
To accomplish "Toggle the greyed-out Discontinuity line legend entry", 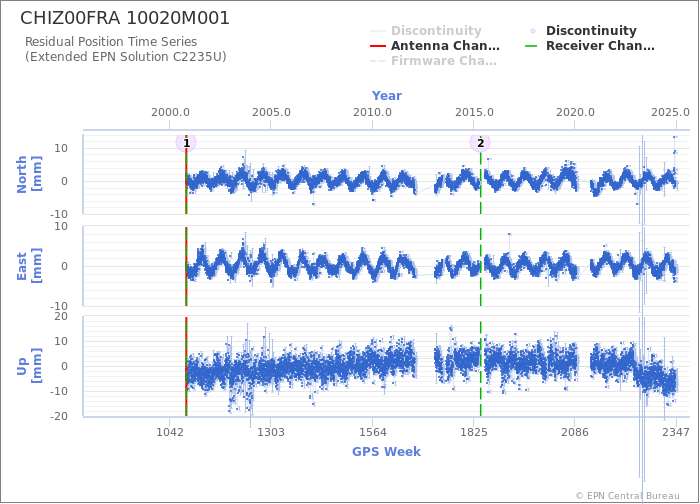I will [x=426, y=31].
